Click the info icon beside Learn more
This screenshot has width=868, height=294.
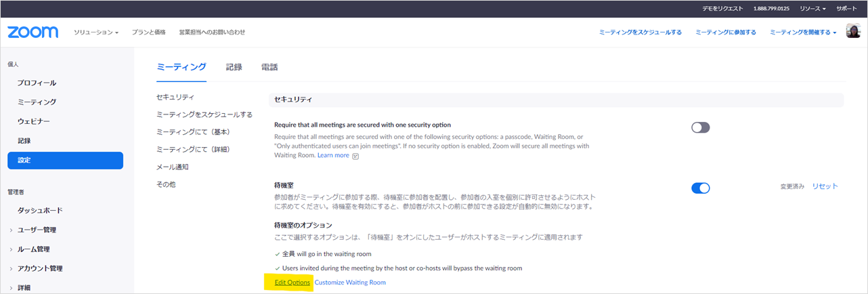[x=355, y=156]
